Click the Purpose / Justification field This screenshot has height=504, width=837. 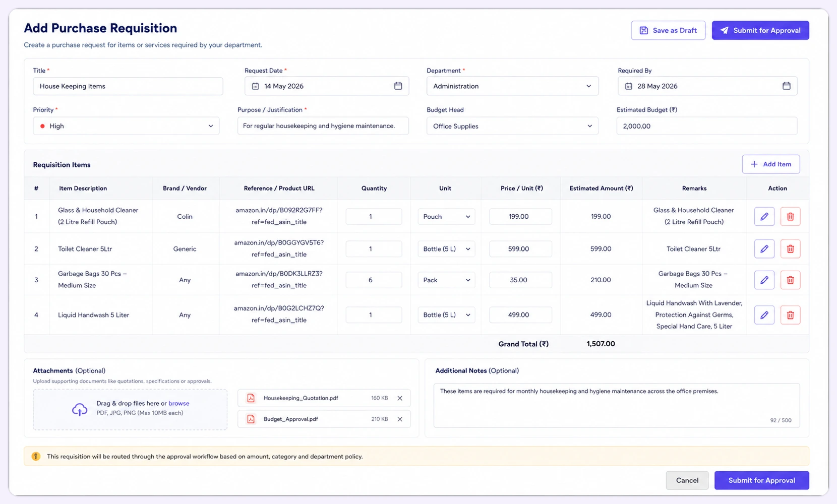[323, 126]
